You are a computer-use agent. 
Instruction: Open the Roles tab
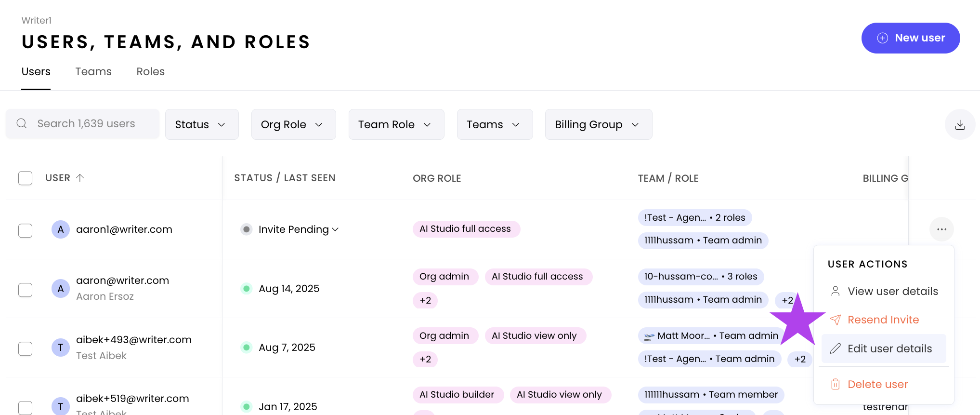coord(150,72)
